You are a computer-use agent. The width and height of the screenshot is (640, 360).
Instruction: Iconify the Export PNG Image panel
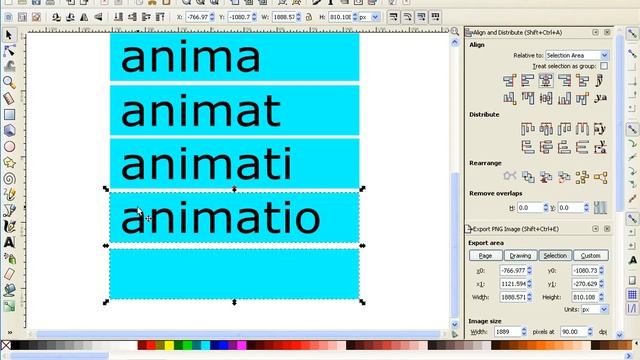pos(596,229)
